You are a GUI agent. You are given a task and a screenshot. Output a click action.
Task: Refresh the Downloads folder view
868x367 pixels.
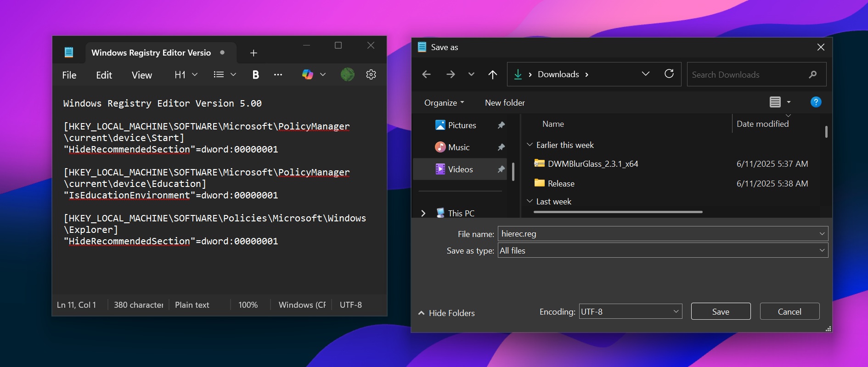pyautogui.click(x=669, y=74)
